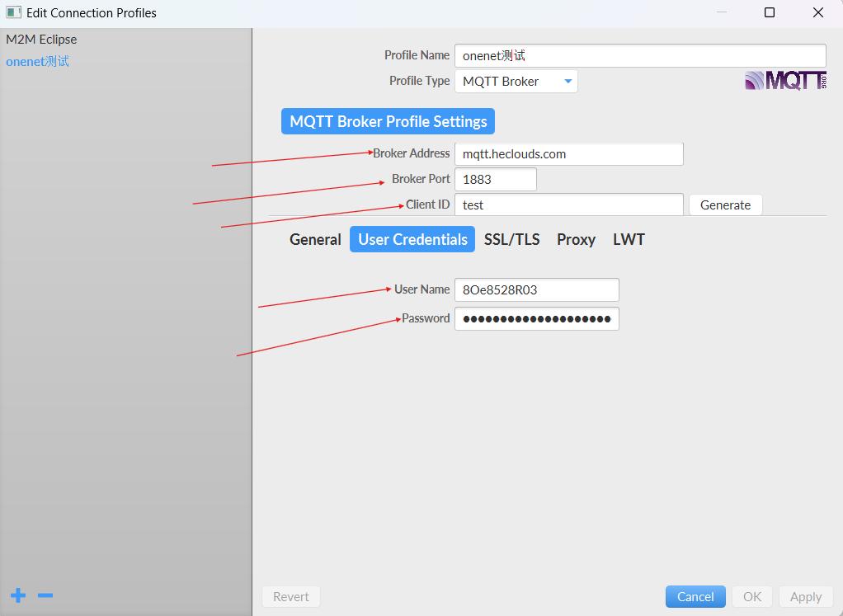843x616 pixels.
Task: Close the Edit Connection Profiles window
Action: [817, 12]
